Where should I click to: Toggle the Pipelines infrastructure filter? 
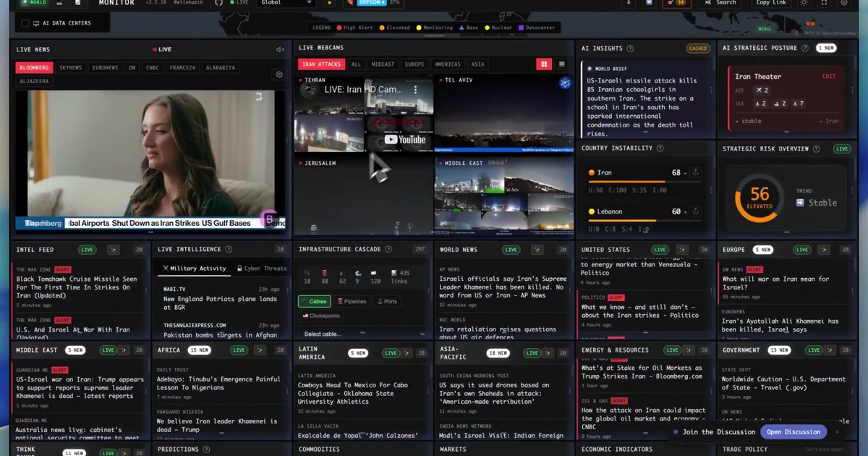352,301
